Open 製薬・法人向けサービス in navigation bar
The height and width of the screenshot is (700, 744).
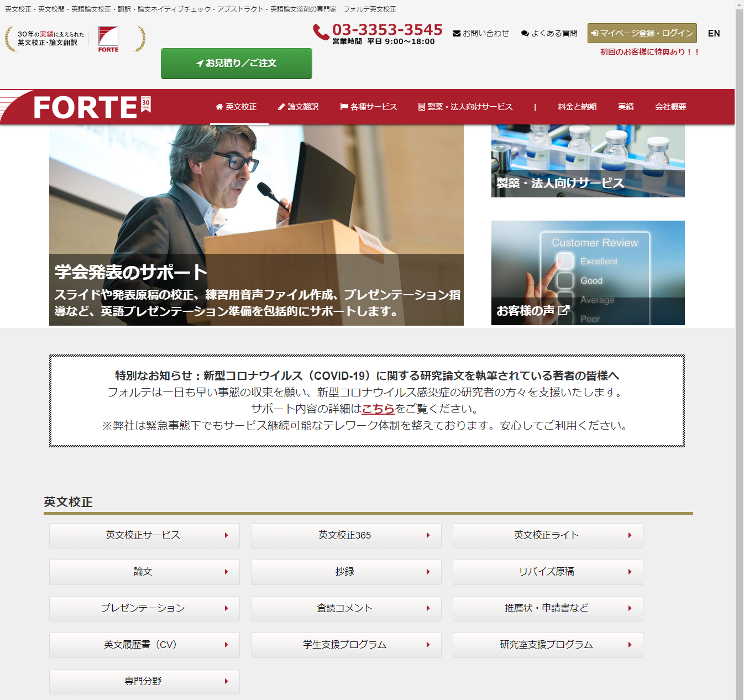tap(465, 107)
